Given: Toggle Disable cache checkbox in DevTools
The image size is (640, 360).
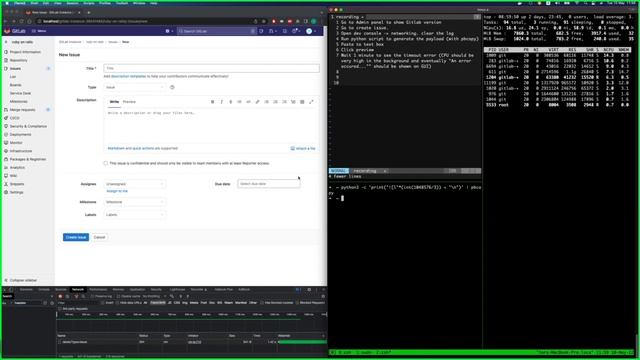Looking at the screenshot, I should [118, 296].
